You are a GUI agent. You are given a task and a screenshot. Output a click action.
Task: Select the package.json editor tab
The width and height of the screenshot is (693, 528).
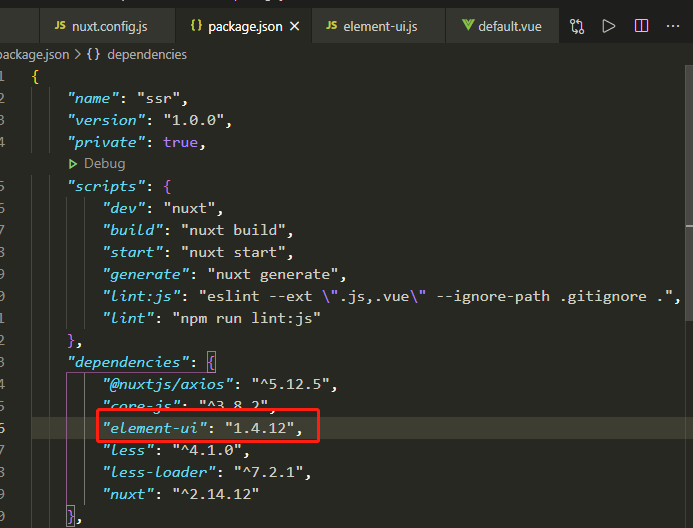244,26
